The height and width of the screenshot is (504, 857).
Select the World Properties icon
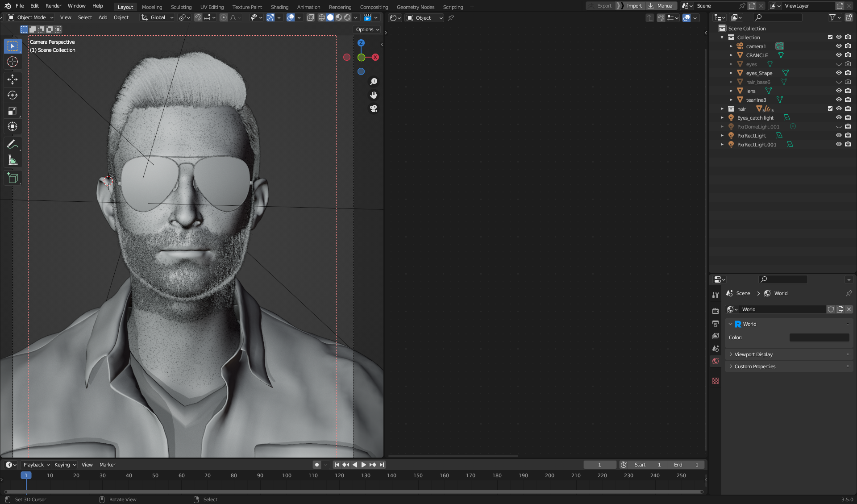tap(716, 361)
